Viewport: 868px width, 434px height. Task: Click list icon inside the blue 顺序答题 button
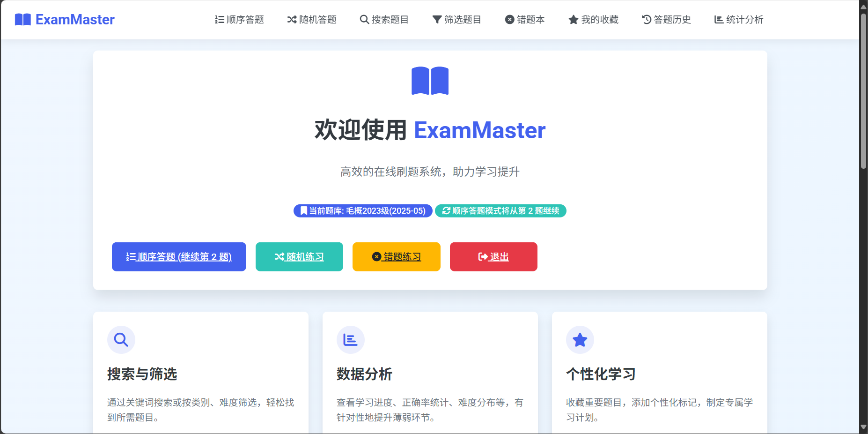pos(131,257)
